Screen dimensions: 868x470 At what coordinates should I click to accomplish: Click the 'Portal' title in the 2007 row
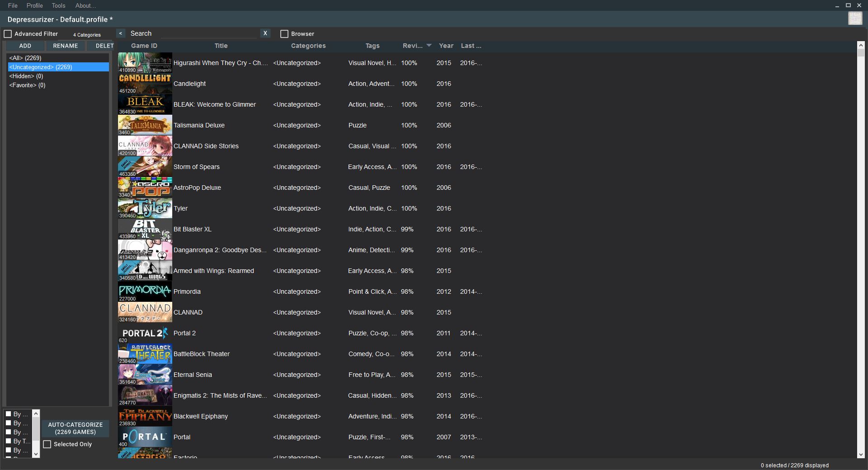pos(182,437)
